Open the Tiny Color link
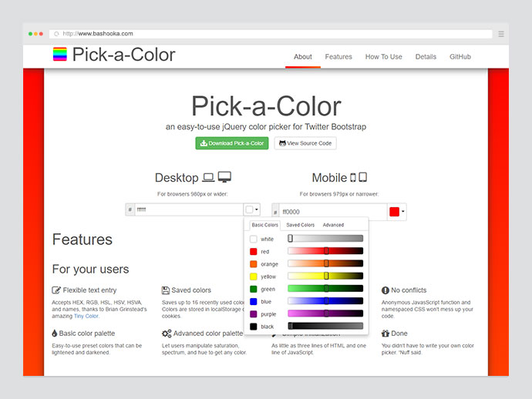 (86, 316)
